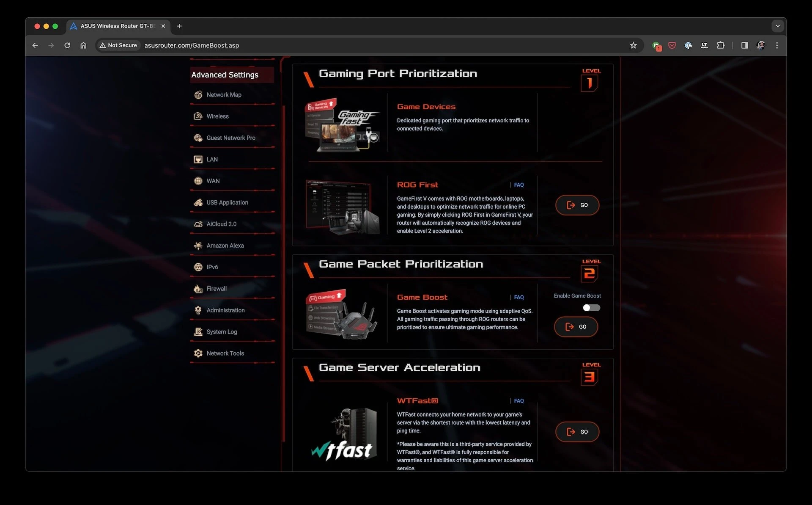812x505 pixels.
Task: Click the Network Tools gear icon
Action: click(198, 353)
